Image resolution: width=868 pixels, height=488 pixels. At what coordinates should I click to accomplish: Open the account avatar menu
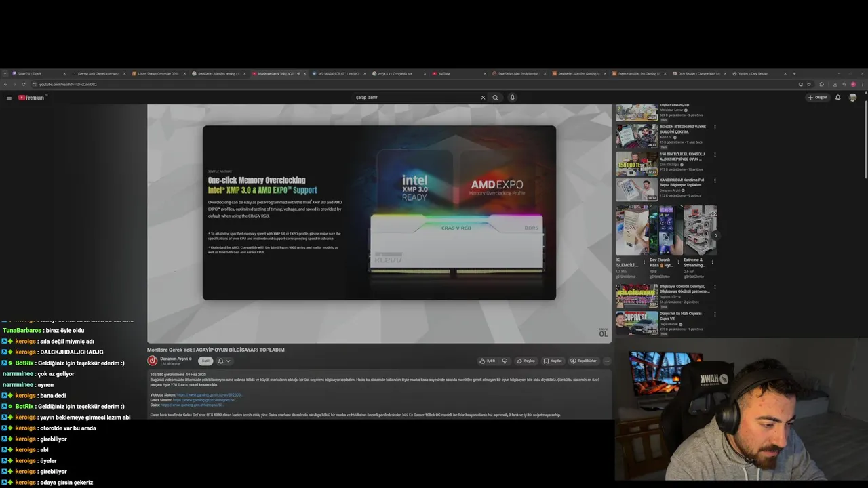point(852,98)
